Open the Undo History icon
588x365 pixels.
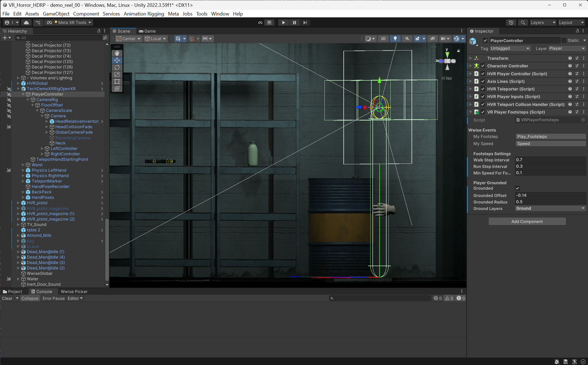[511, 23]
